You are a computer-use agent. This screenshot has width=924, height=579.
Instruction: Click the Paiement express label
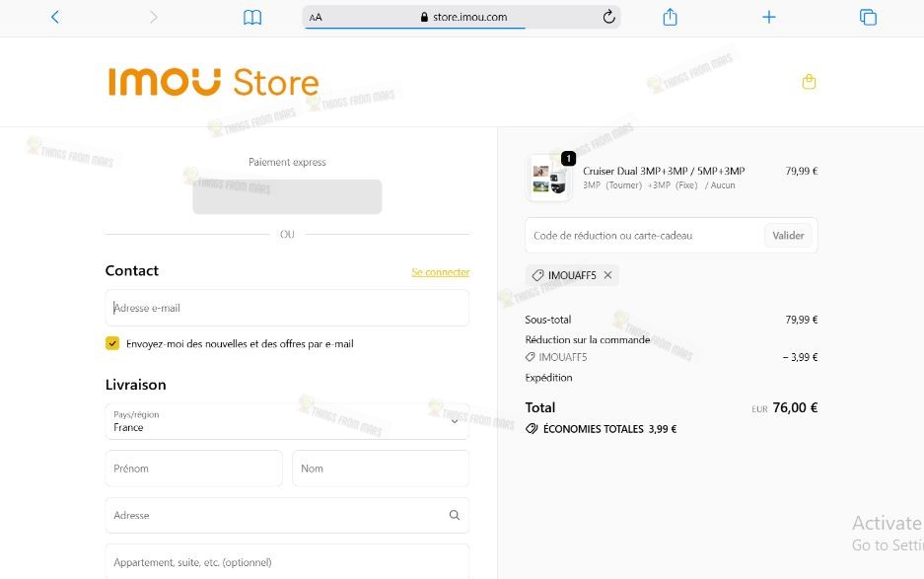tap(287, 162)
